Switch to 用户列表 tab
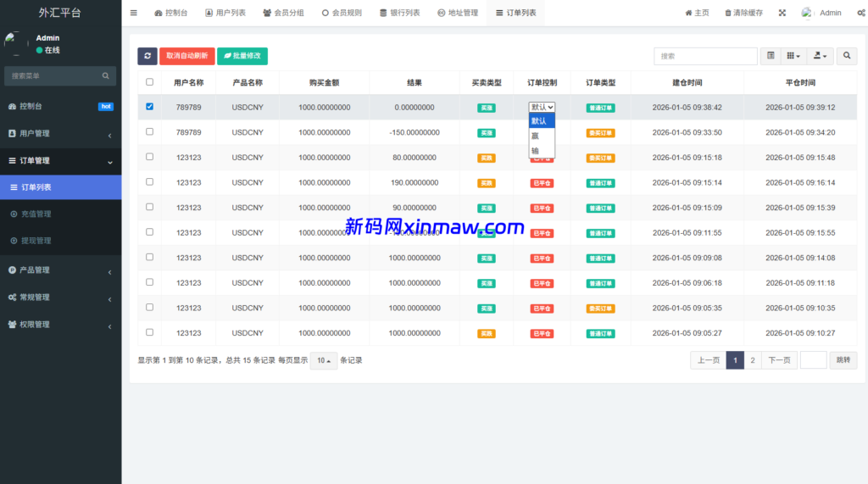The width and height of the screenshot is (868, 484). [225, 13]
